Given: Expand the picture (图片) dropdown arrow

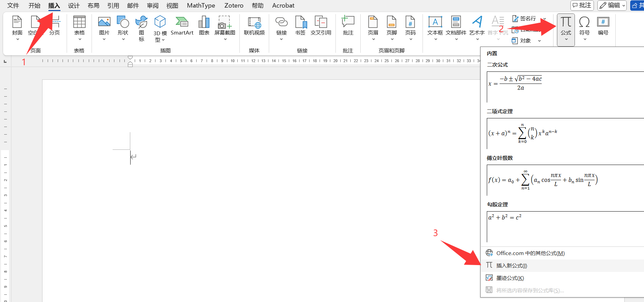Looking at the screenshot, I should coord(104,39).
